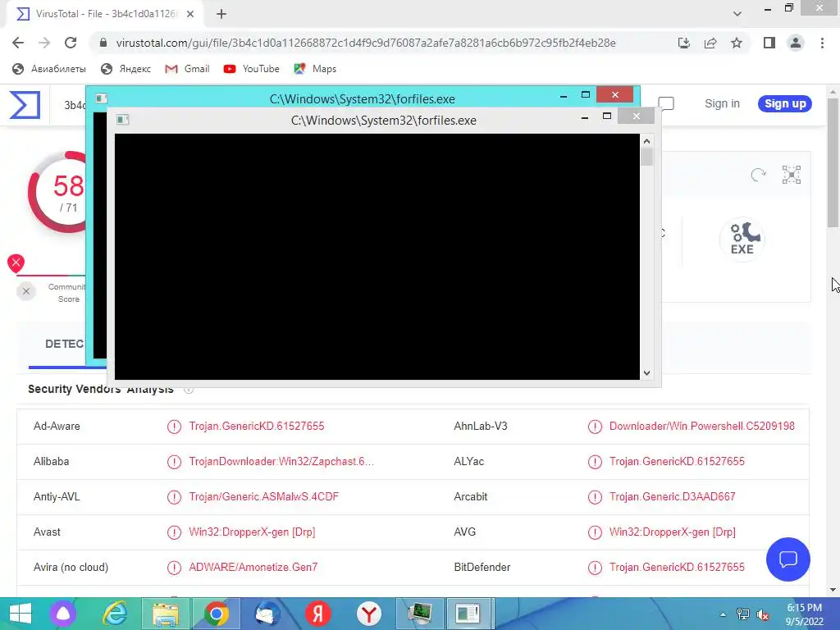Open the Яндекс bookmark
The height and width of the screenshot is (630, 840).
[x=126, y=69]
